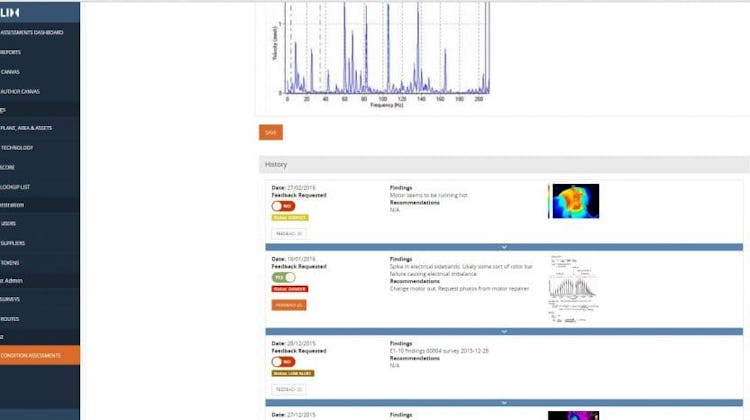The height and width of the screenshot is (420, 750).
Task: Open Author Canvas in the sidebar
Action: coord(20,91)
